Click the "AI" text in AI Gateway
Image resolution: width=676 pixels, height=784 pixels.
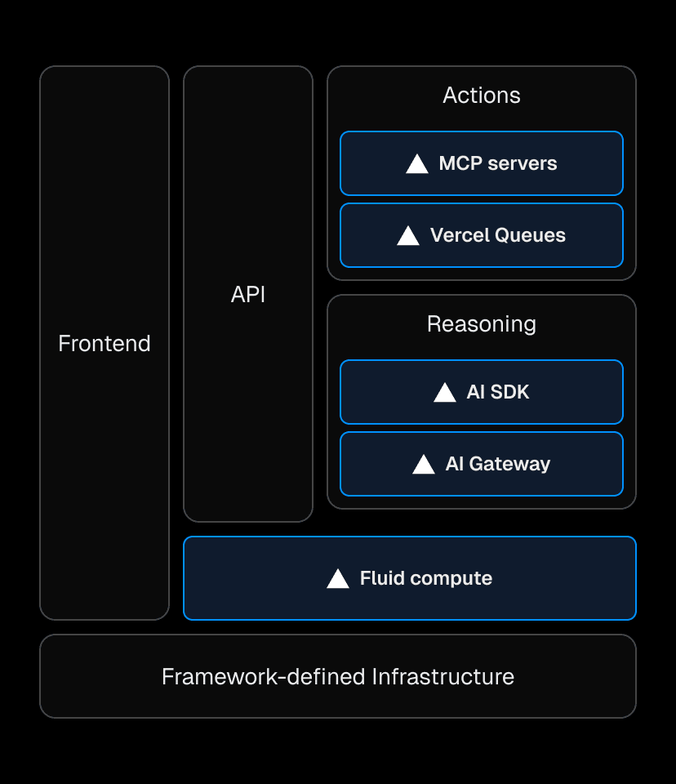tap(455, 464)
